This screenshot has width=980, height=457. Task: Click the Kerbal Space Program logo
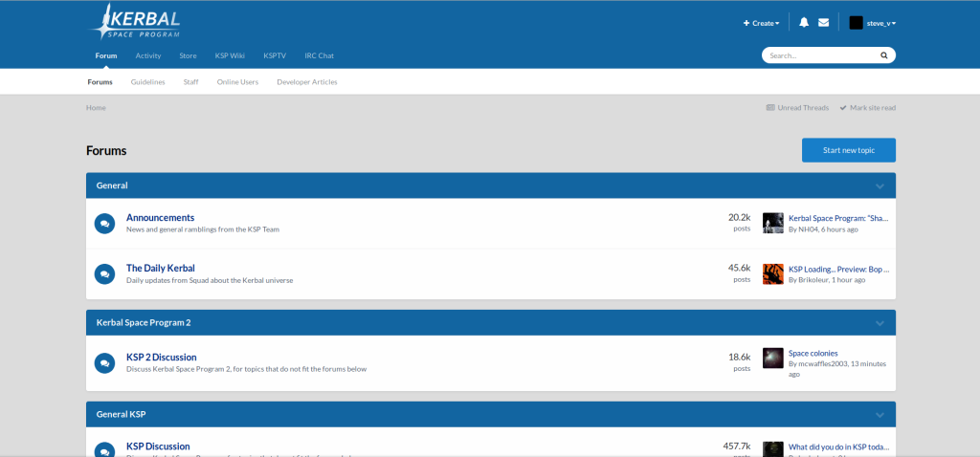click(x=134, y=22)
